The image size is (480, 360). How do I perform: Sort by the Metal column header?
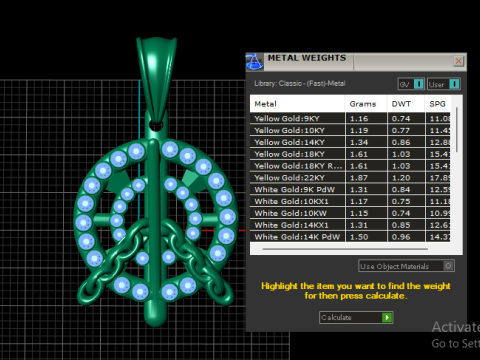(297, 104)
